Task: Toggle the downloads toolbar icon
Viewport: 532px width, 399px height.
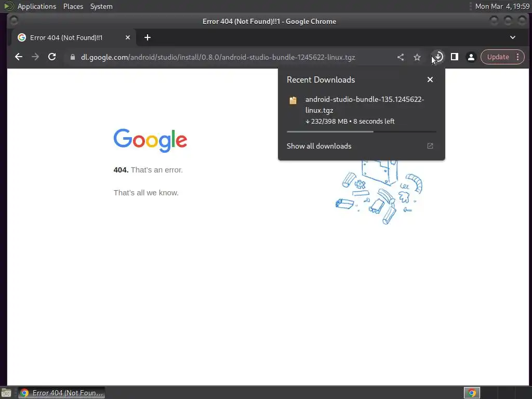Action: (x=438, y=57)
